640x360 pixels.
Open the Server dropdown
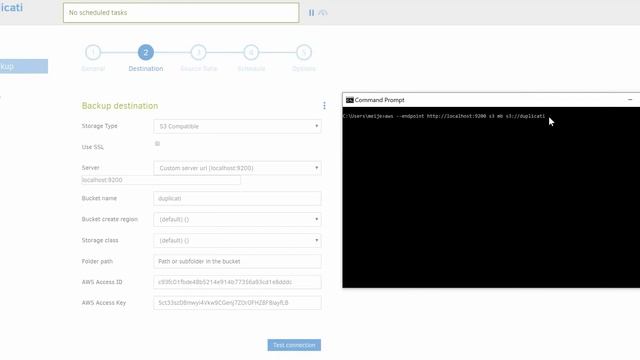pos(237,168)
